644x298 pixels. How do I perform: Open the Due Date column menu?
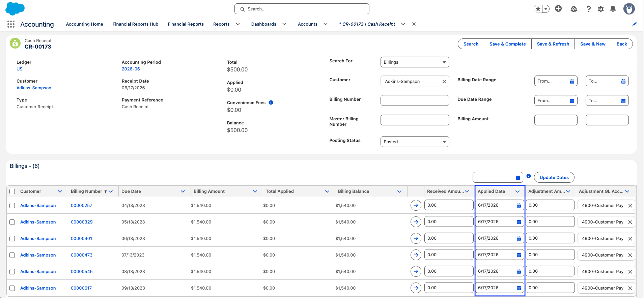coord(183,191)
